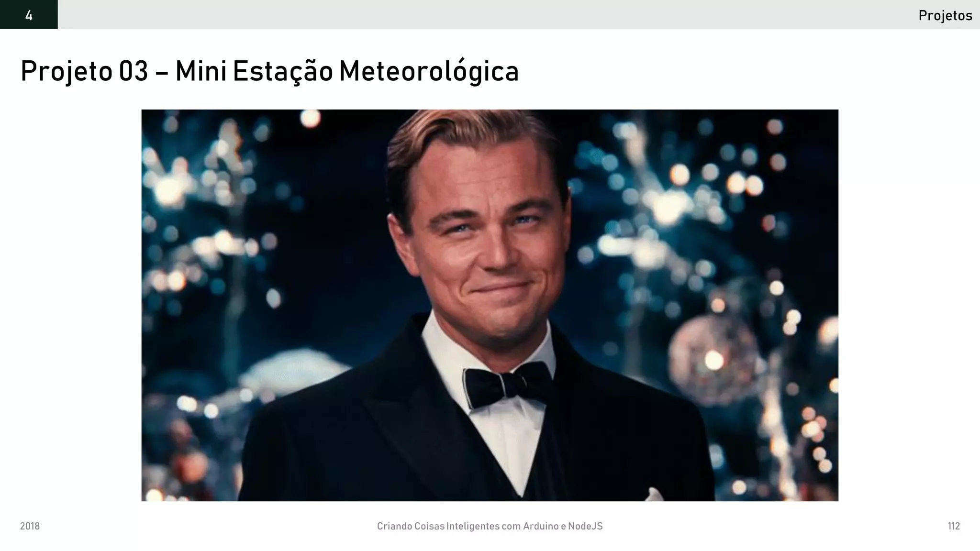
Task: Select the word NodeJS in the footer
Action: tap(585, 526)
